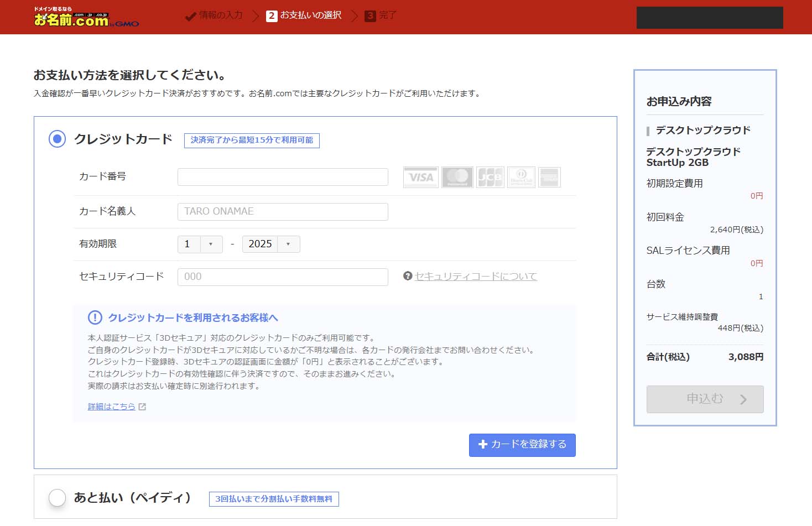Click the 3回払いまで分割払い手数料無料 badge
812x526 pixels.
coord(274,499)
